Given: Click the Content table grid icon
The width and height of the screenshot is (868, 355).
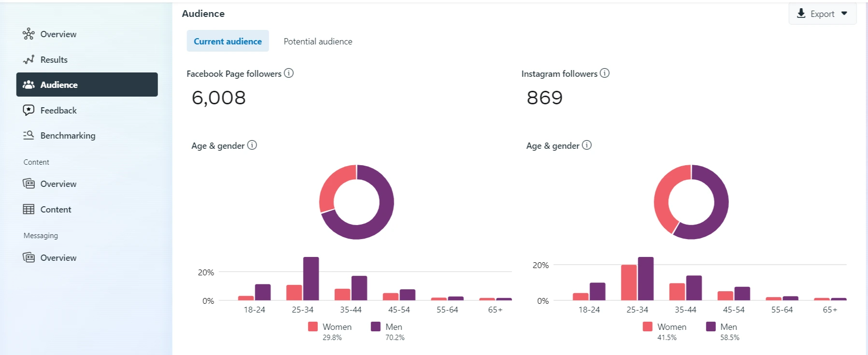Looking at the screenshot, I should pyautogui.click(x=28, y=209).
